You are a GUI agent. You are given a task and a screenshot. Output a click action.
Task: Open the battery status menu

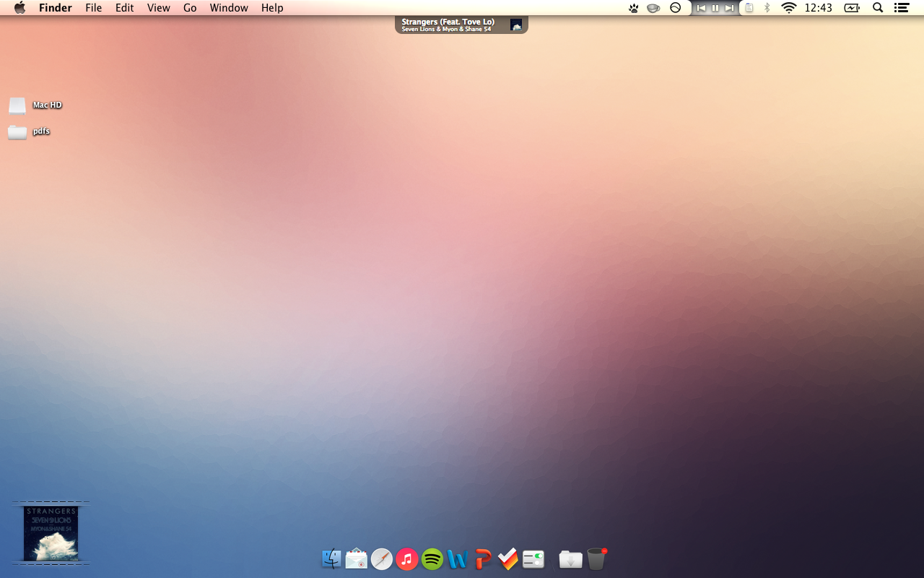[853, 8]
